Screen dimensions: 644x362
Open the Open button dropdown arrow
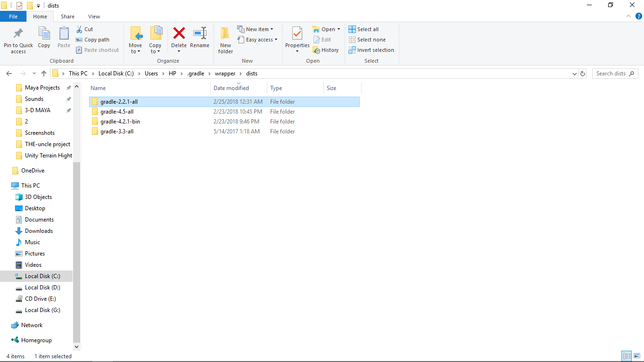pos(339,29)
